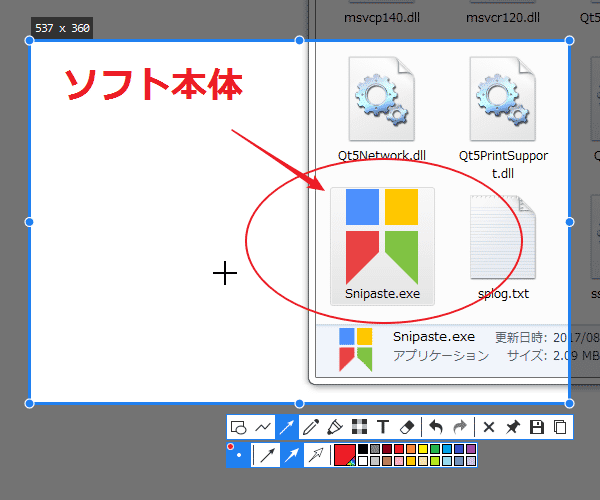Select the pencil tool
Screen dimensions: 600x500
coord(311,427)
